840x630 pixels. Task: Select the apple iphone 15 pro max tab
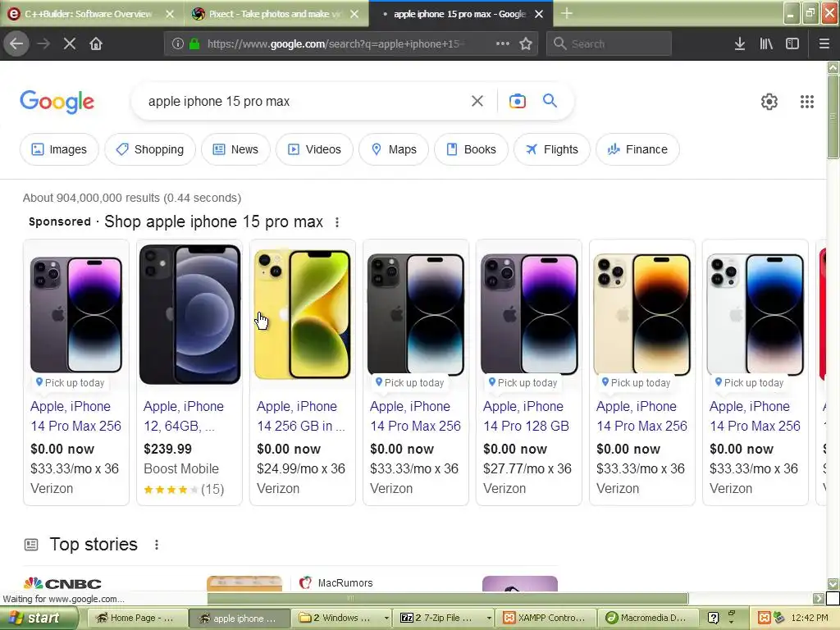click(x=460, y=14)
